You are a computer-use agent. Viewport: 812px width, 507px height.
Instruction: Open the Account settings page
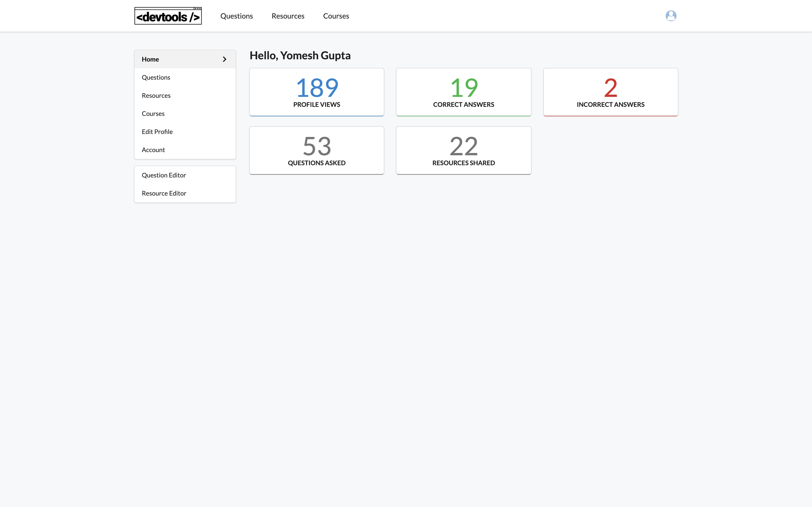153,150
